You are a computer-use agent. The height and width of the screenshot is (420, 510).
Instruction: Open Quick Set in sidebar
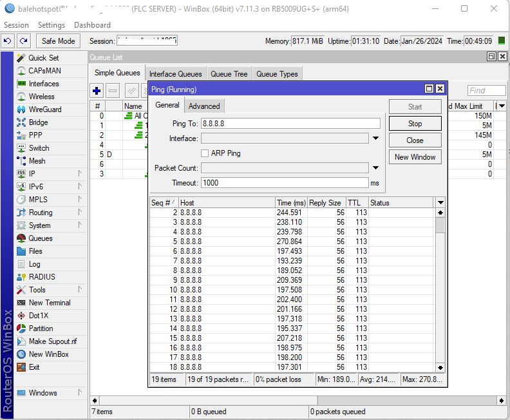pos(44,58)
